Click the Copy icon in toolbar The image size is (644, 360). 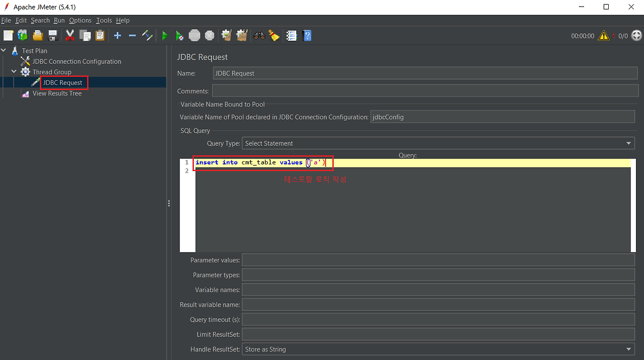pos(85,36)
